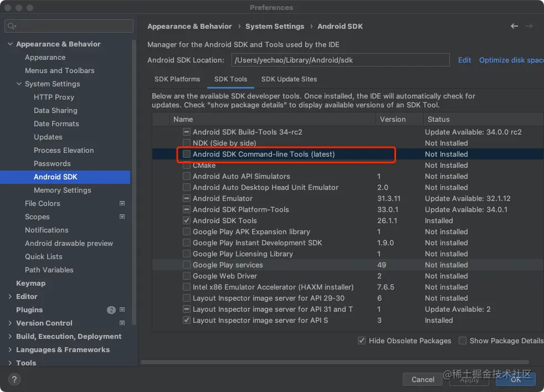Click the project-level icon next to File Colors
This screenshot has width=544, height=392.
coord(122,203)
